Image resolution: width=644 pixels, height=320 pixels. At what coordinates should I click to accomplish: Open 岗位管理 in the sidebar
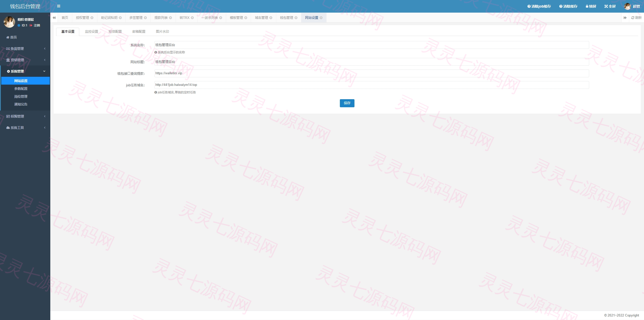click(x=25, y=96)
